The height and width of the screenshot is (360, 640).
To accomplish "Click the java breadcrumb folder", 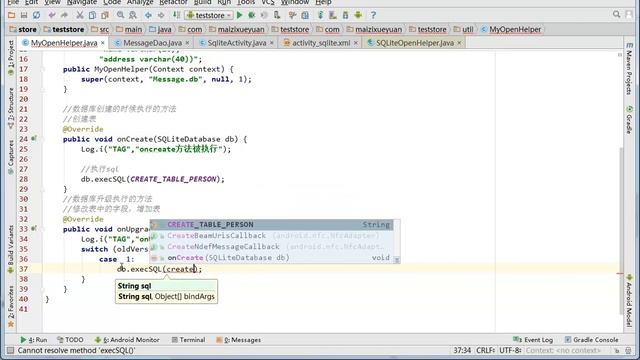I will 160,29.
